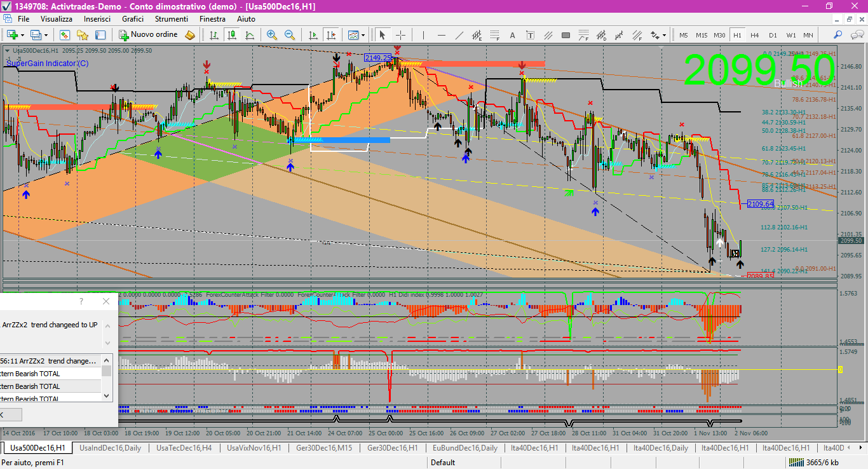This screenshot has width=868, height=469.
Task: Select the rectangle shape tool
Action: coord(567,35)
